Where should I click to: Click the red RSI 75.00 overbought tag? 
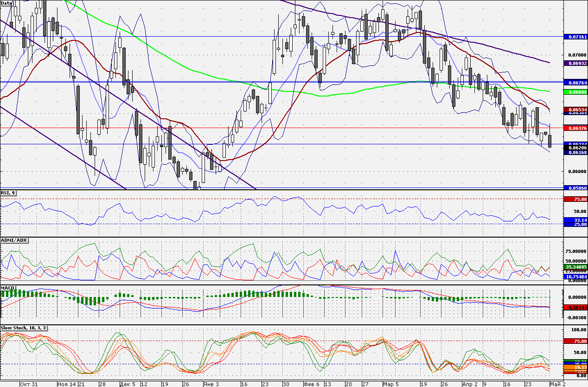coord(575,199)
